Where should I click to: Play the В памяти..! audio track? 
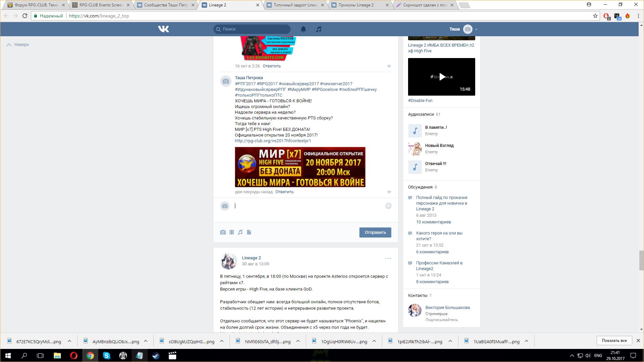(415, 131)
